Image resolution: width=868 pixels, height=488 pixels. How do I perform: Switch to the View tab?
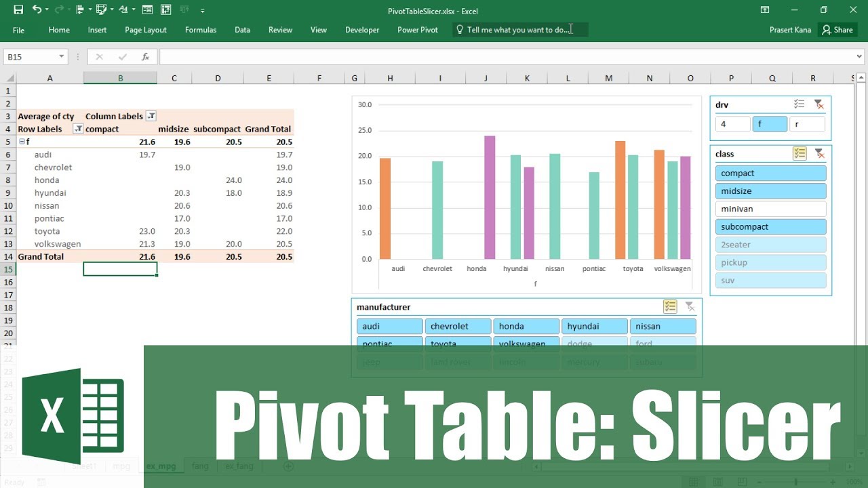(x=319, y=30)
